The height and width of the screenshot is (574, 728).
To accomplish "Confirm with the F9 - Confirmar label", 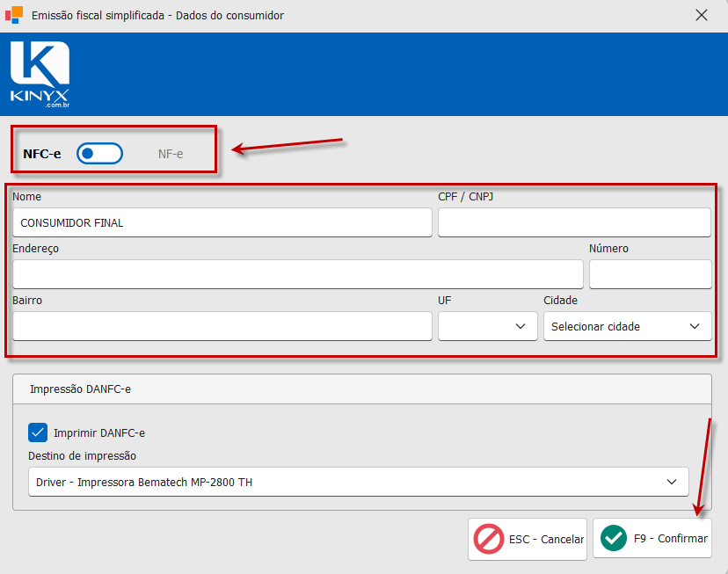I will 671,538.
